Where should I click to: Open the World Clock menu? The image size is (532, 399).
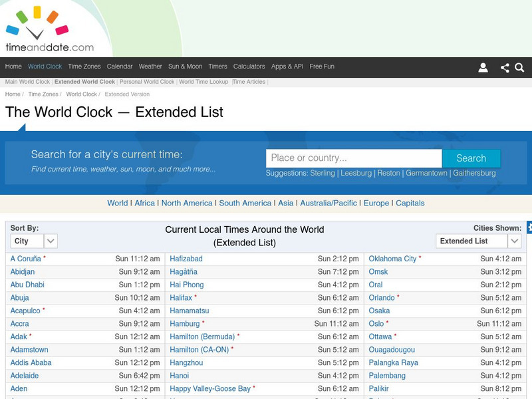(x=45, y=66)
